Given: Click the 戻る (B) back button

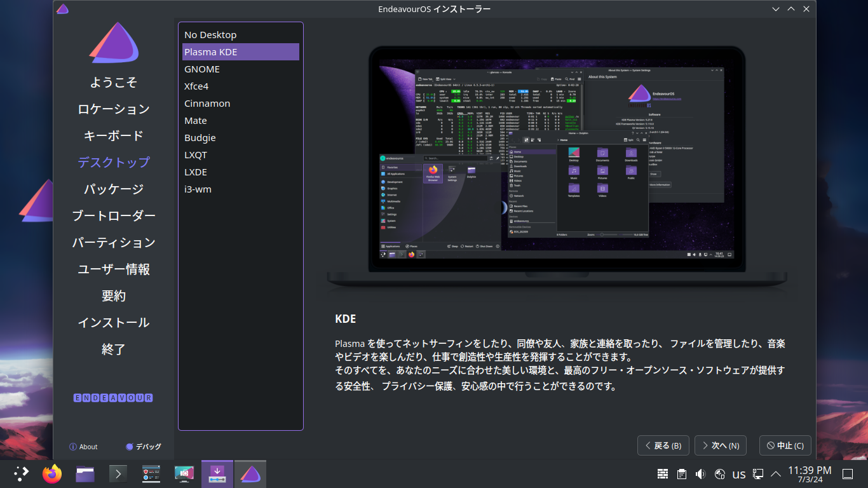Looking at the screenshot, I should pyautogui.click(x=663, y=445).
